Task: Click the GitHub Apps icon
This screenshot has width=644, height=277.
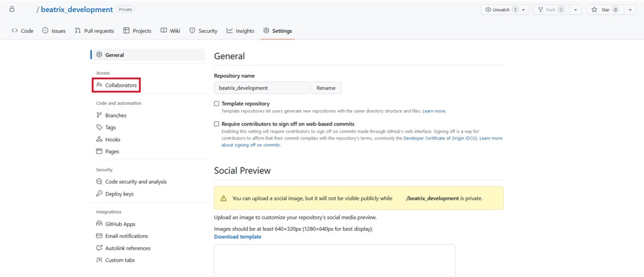Action: click(99, 224)
